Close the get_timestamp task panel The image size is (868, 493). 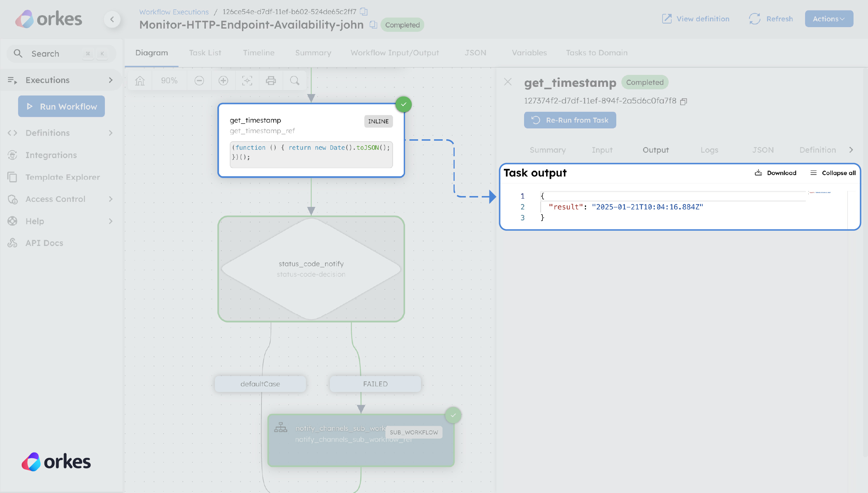(508, 82)
